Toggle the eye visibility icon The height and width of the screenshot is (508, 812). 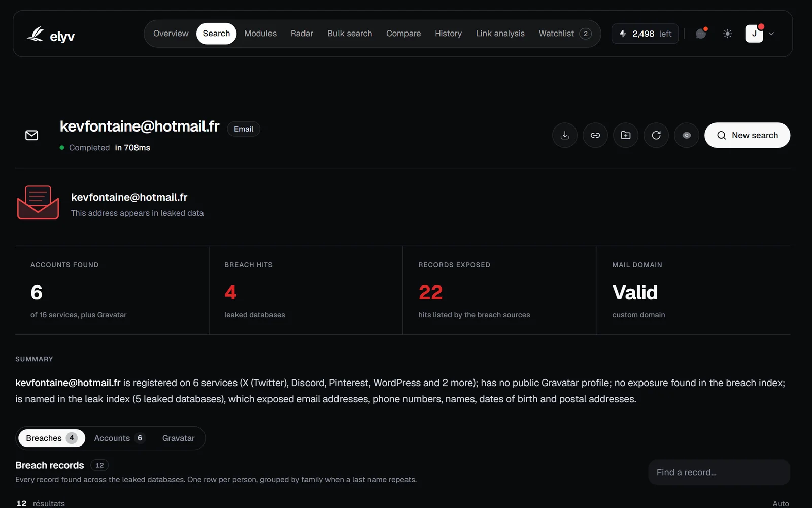(687, 135)
